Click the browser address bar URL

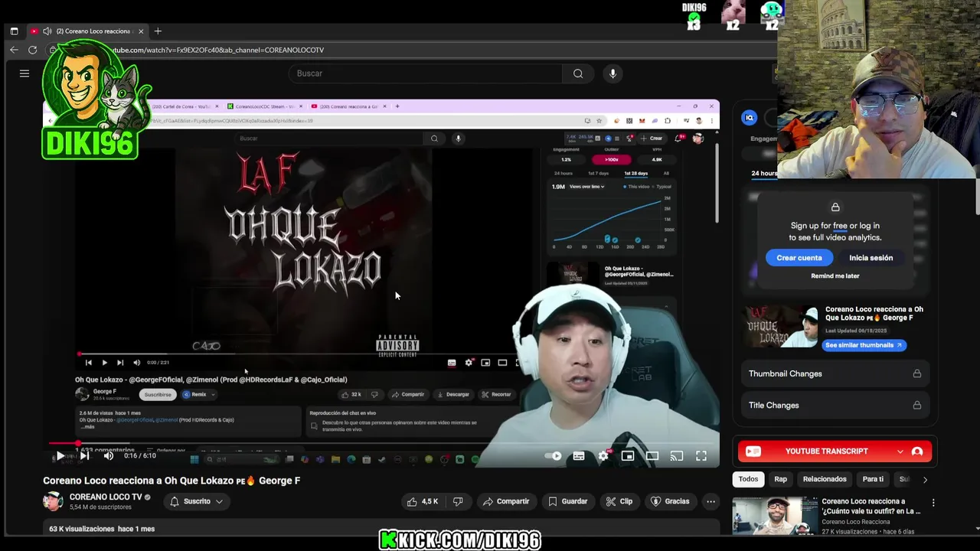tap(217, 50)
